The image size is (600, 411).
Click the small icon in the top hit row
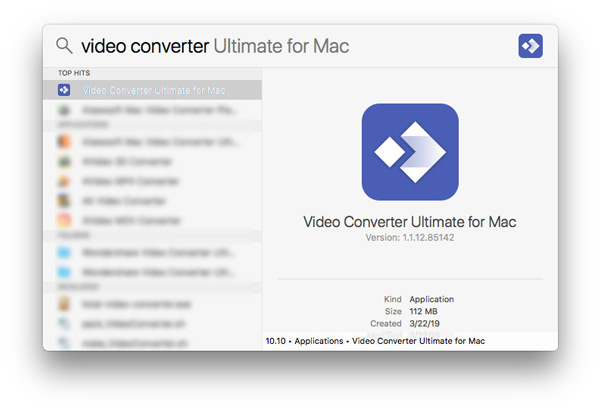[x=64, y=90]
